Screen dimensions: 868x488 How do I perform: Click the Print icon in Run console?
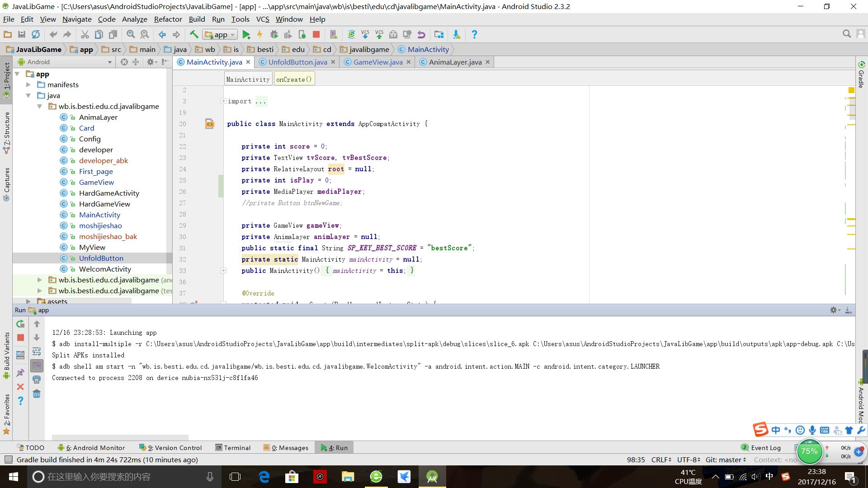pos(37,380)
